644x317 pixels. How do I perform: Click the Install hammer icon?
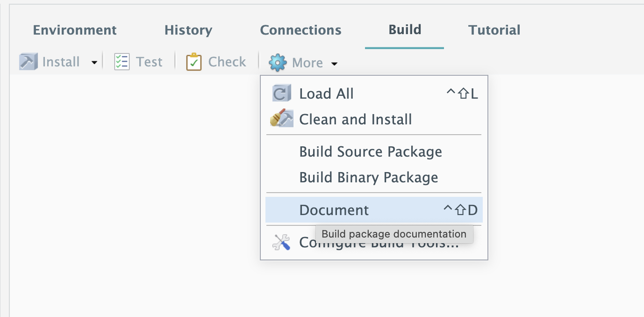(28, 62)
